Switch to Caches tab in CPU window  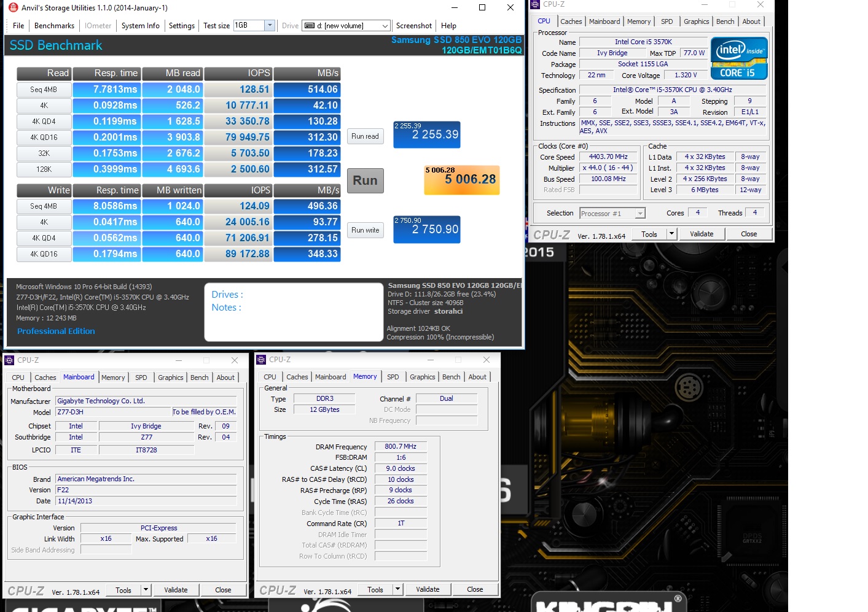tap(571, 21)
